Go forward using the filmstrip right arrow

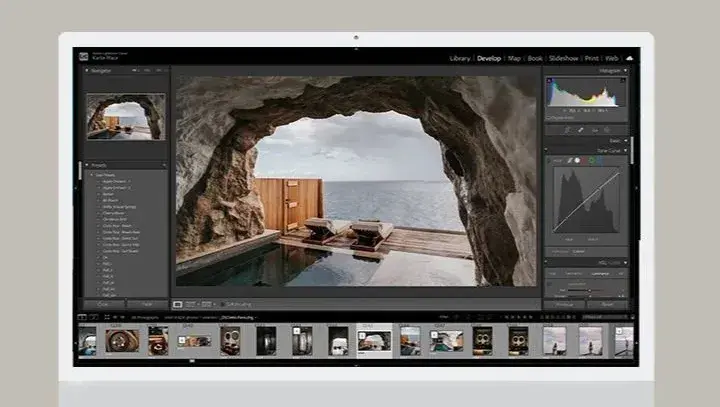tap(122, 317)
